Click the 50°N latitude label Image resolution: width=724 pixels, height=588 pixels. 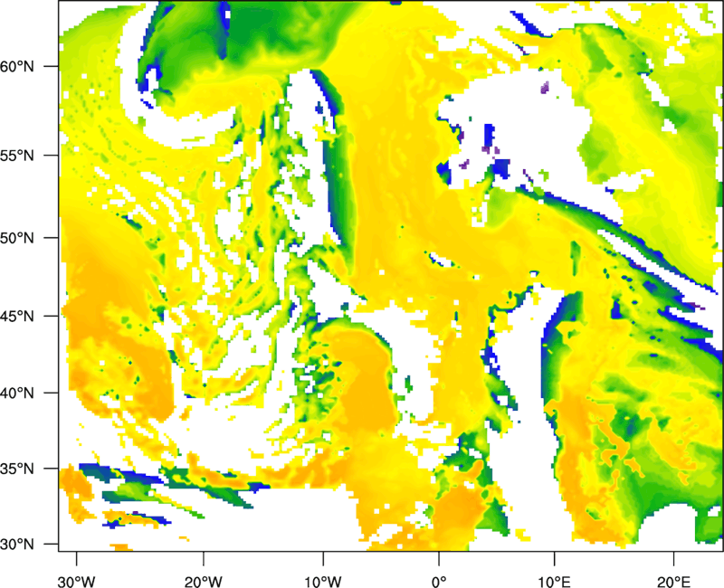pos(17,238)
